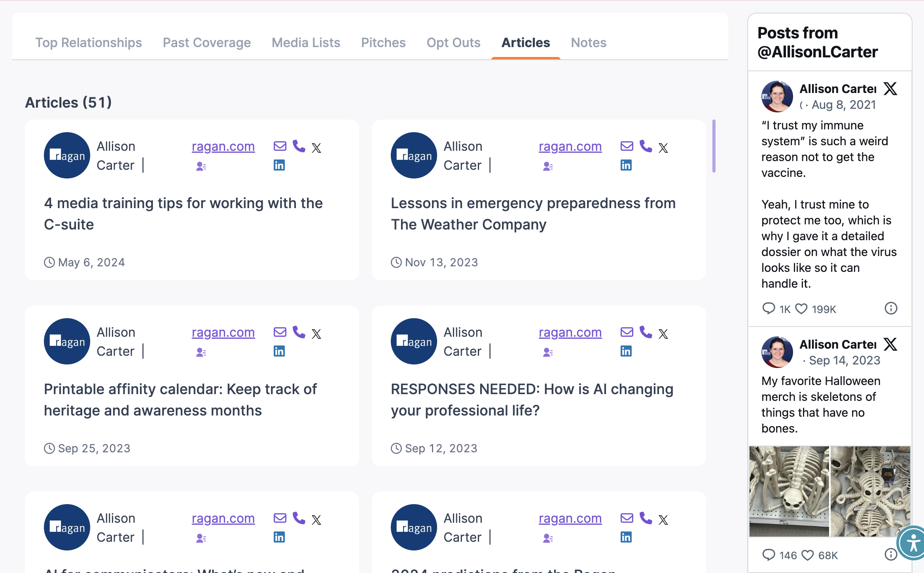Select the Opt Outs tab

[x=453, y=42]
